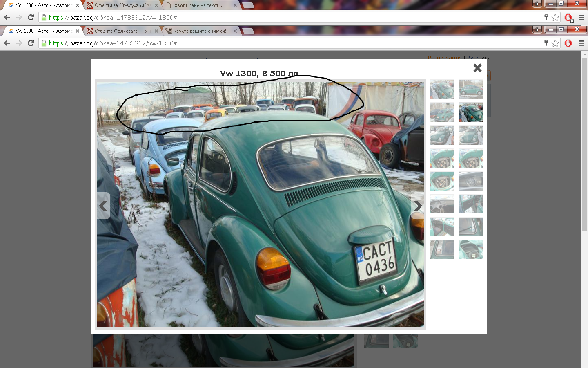
Task: Bookmark the page using the topmost star icon
Action: [x=555, y=17]
